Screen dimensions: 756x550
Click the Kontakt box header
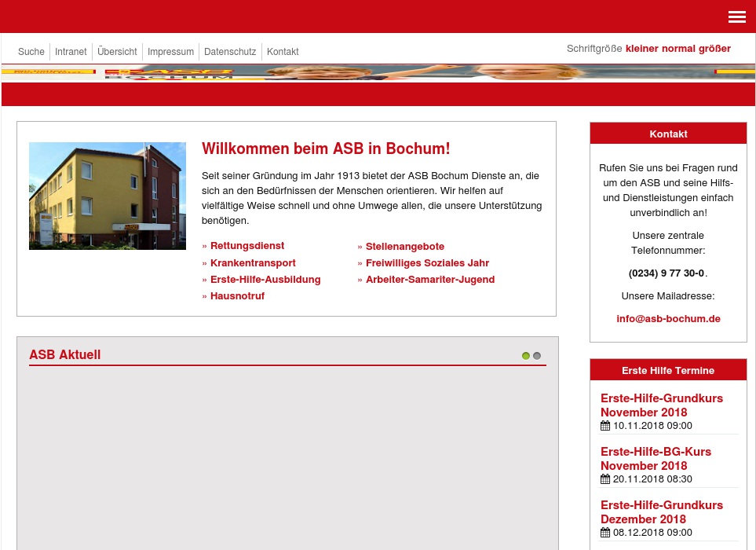pos(668,134)
